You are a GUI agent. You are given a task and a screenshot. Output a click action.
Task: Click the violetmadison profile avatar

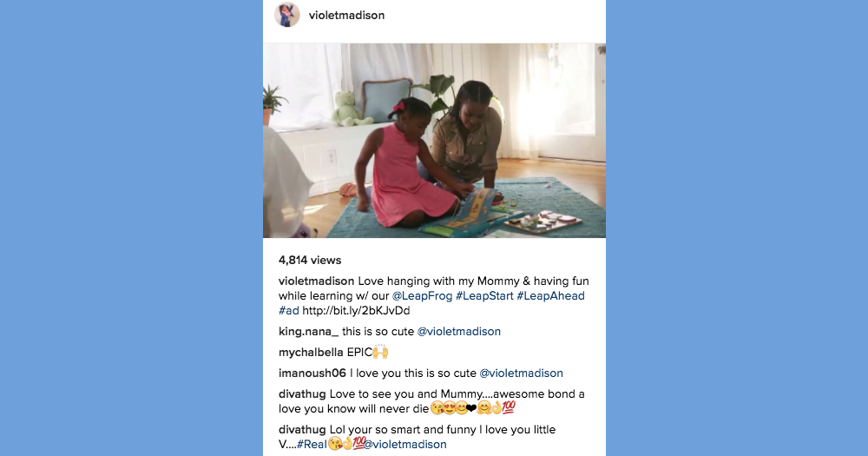(x=286, y=15)
